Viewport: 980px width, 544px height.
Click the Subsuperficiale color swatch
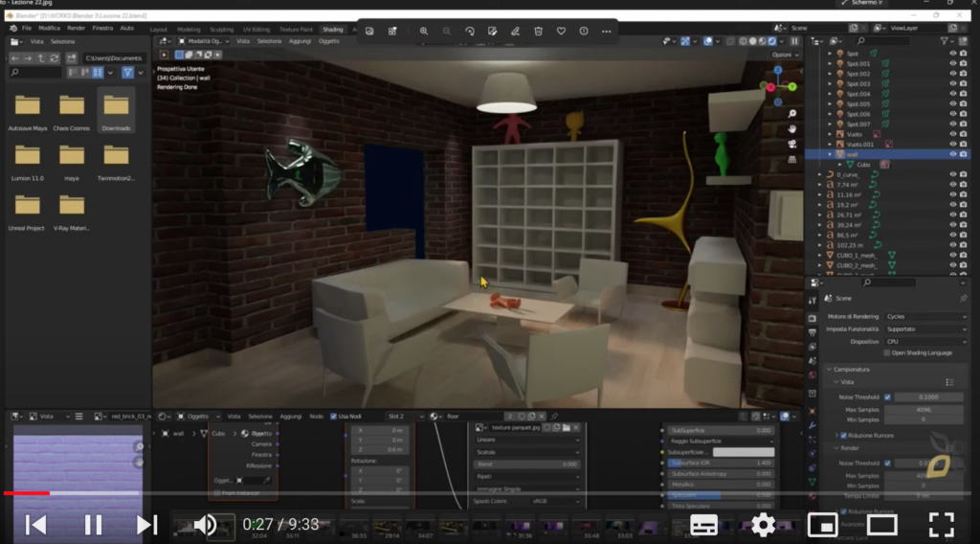point(743,452)
